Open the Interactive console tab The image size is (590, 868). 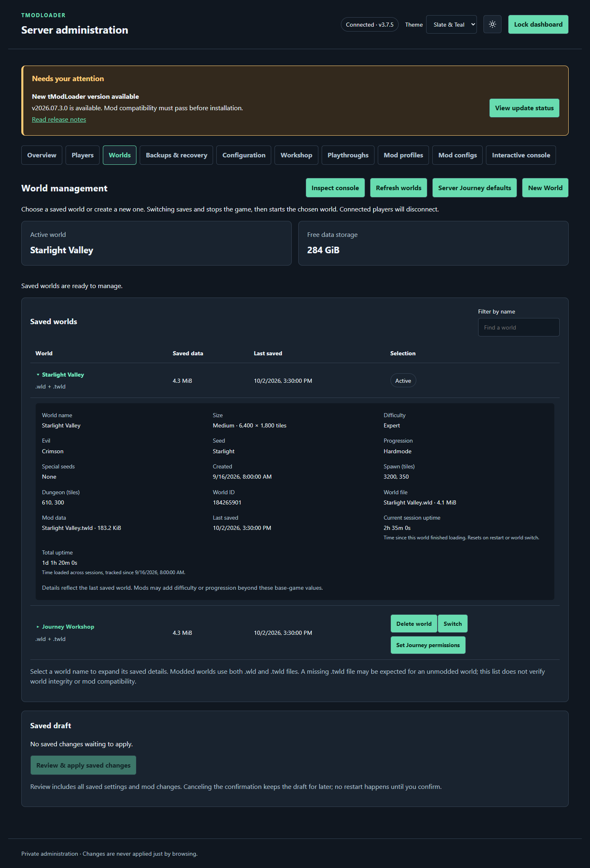[521, 155]
